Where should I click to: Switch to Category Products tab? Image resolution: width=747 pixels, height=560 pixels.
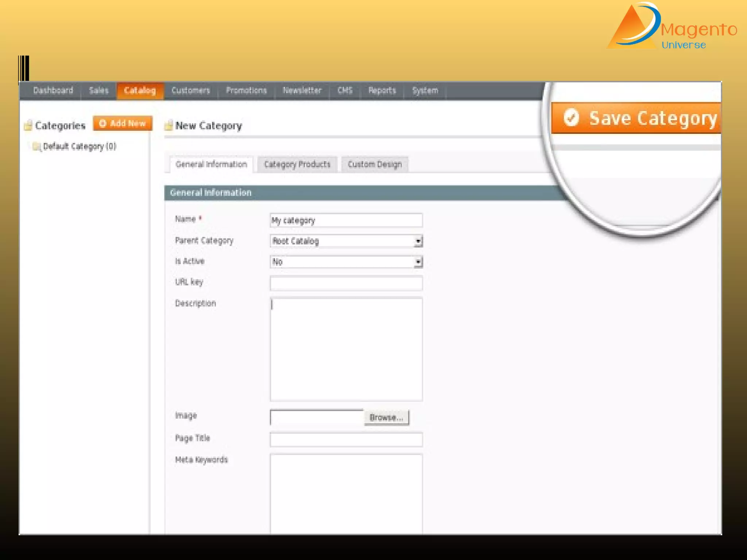pyautogui.click(x=297, y=164)
